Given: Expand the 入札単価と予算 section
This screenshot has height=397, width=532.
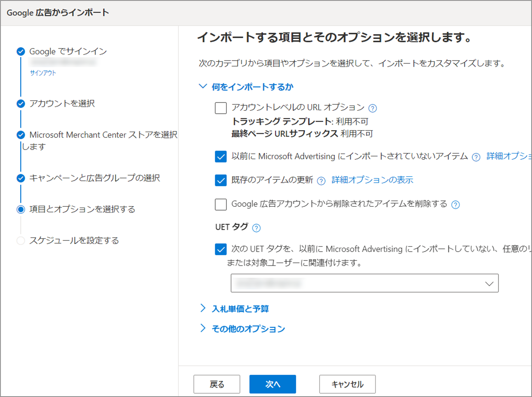Looking at the screenshot, I should [x=240, y=309].
